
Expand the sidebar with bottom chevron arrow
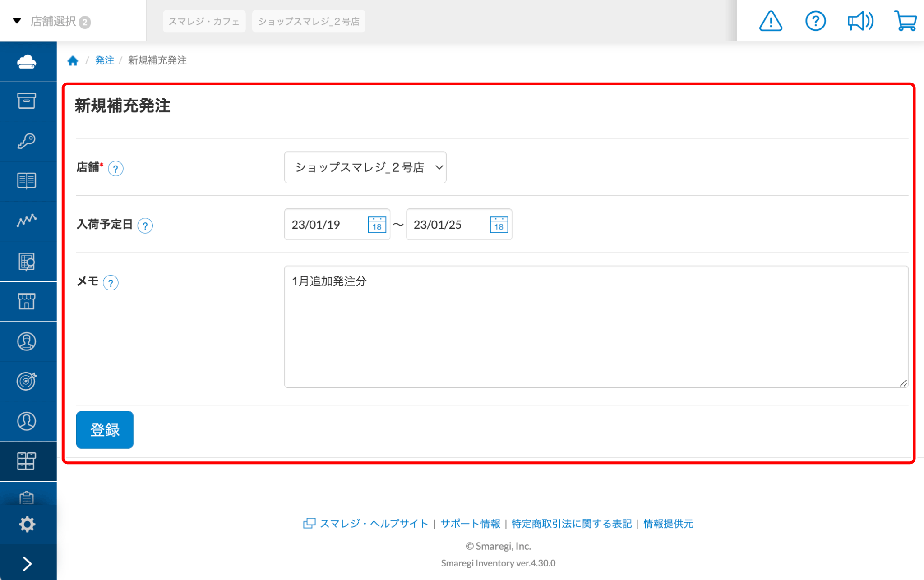[27, 563]
